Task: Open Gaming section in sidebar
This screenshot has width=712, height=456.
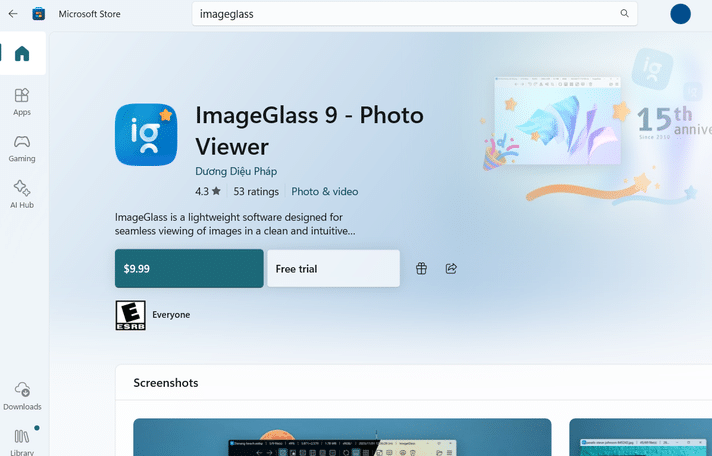Action: (x=22, y=149)
